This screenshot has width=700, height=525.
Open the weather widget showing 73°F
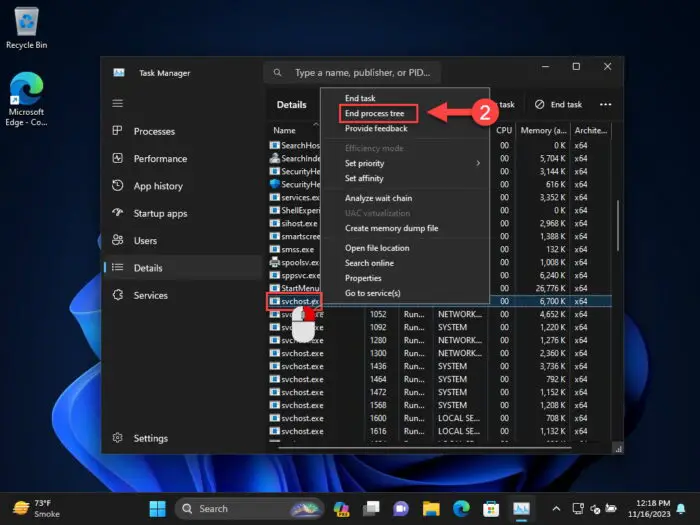37,508
